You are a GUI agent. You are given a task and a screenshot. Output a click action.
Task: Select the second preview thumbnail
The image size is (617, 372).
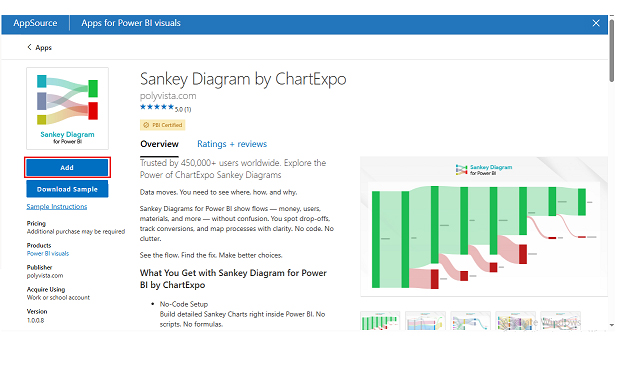tap(425, 321)
